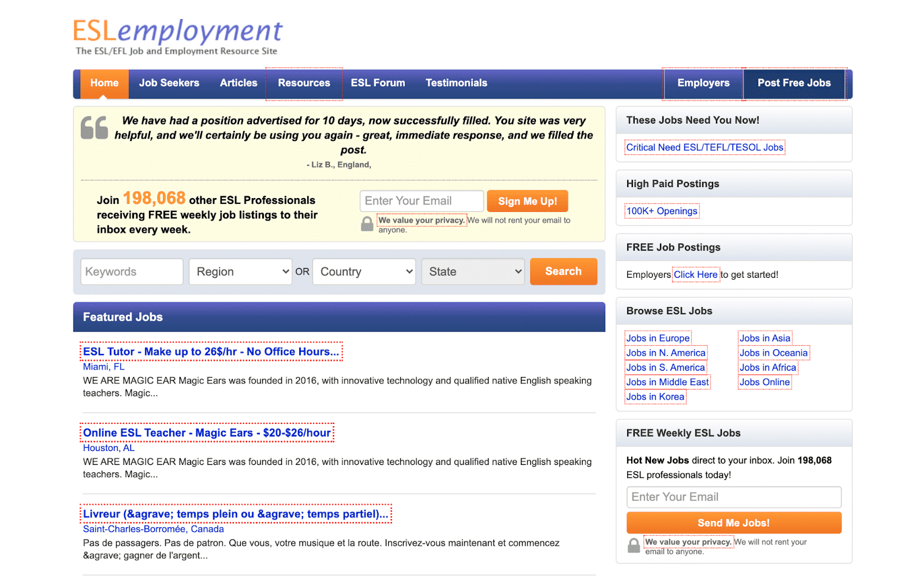Click the email field under FREE Weekly ESL Jobs
This screenshot has width=924, height=585.
(734, 497)
